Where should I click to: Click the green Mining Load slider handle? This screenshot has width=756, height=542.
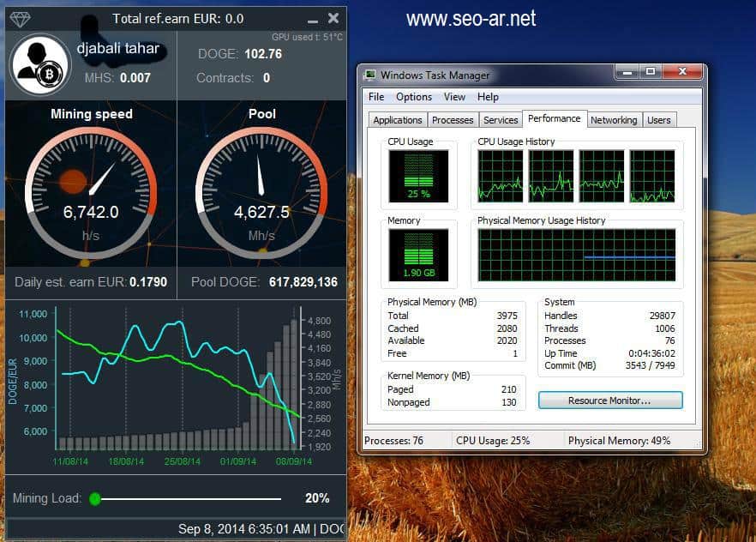(95, 498)
